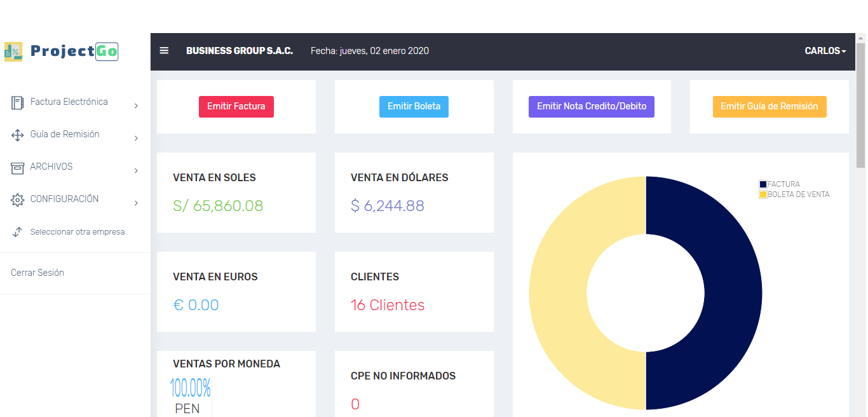Click the CONFIGURACIÓN gear icon
Viewport: 868px width, 417px height.
coord(18,200)
